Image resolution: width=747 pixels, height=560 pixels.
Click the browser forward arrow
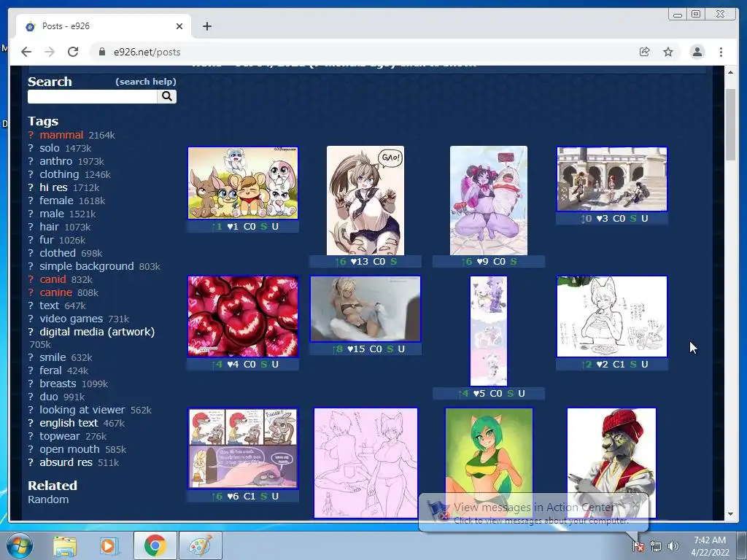[x=50, y=52]
